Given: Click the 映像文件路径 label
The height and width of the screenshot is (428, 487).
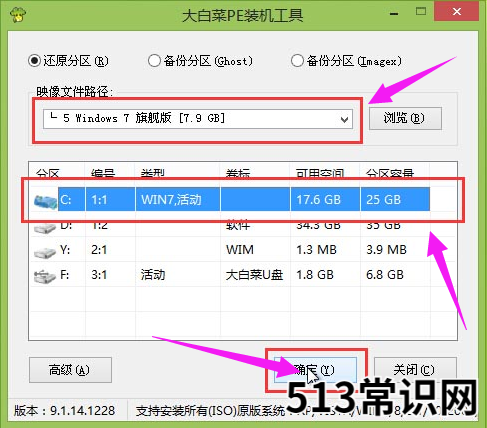Looking at the screenshot, I should tap(75, 91).
